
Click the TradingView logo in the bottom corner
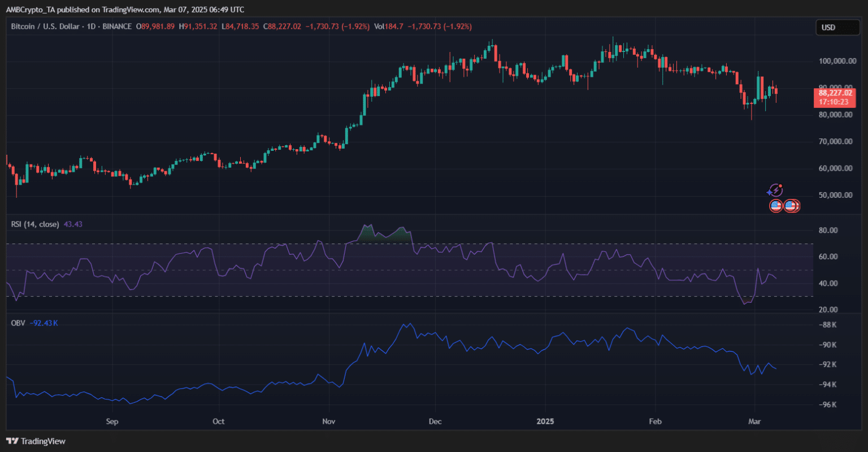click(36, 441)
